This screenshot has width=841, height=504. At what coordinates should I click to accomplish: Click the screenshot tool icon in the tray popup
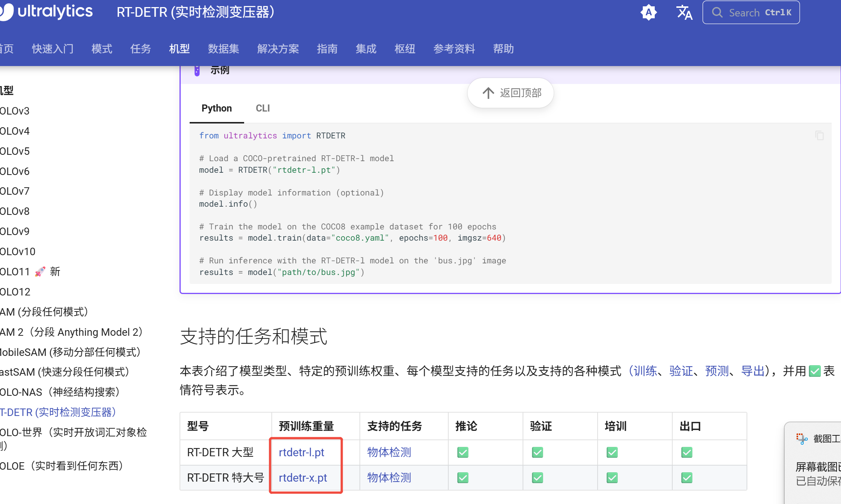click(x=801, y=438)
